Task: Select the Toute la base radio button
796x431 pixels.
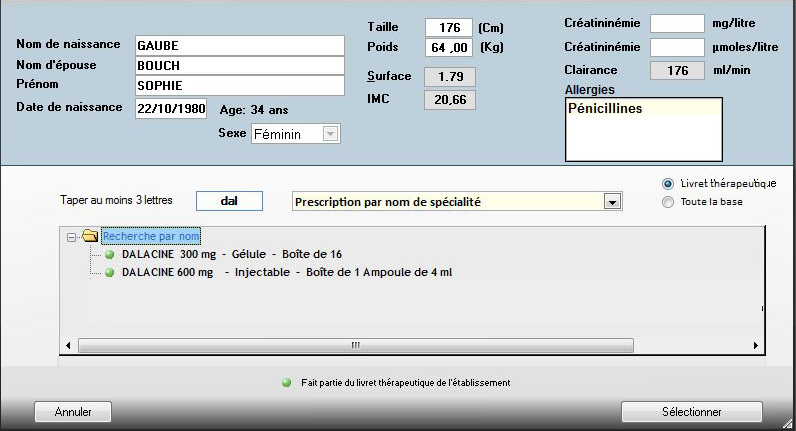Action: 668,202
